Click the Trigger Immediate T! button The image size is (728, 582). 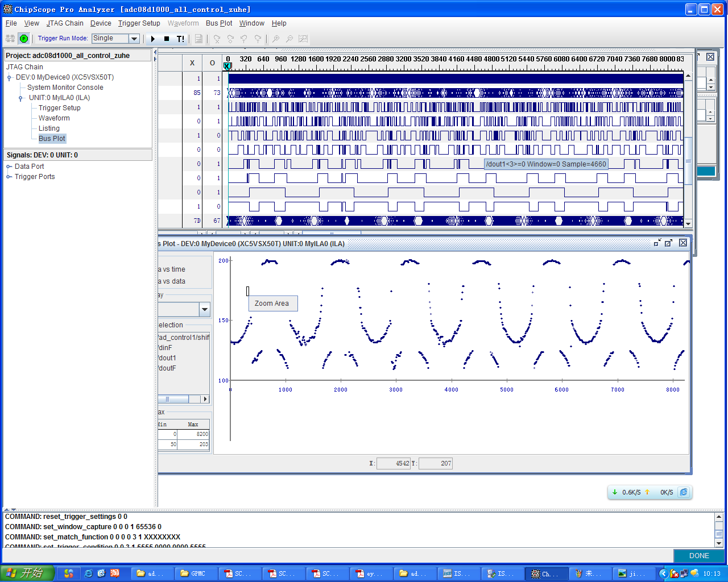click(x=180, y=39)
